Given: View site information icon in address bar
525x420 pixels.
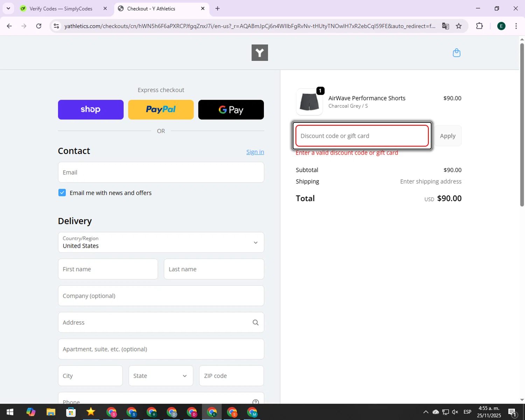Looking at the screenshot, I should 56,26.
